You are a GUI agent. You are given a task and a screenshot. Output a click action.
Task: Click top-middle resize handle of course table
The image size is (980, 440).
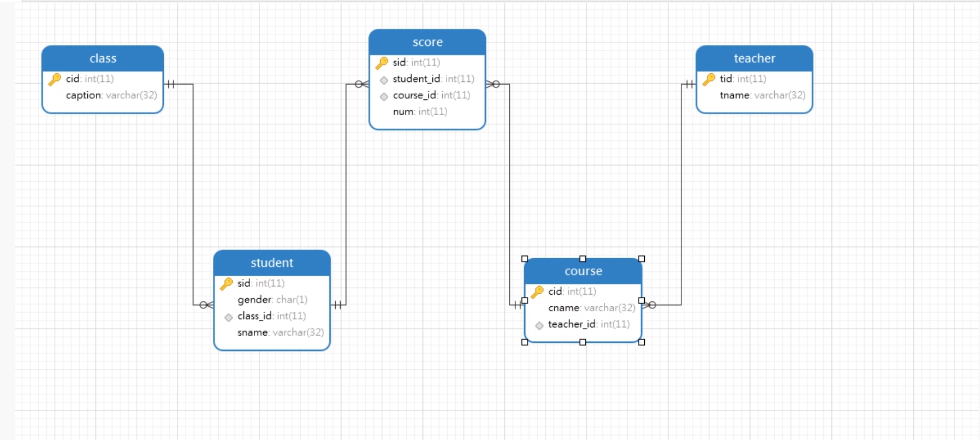coord(583,259)
